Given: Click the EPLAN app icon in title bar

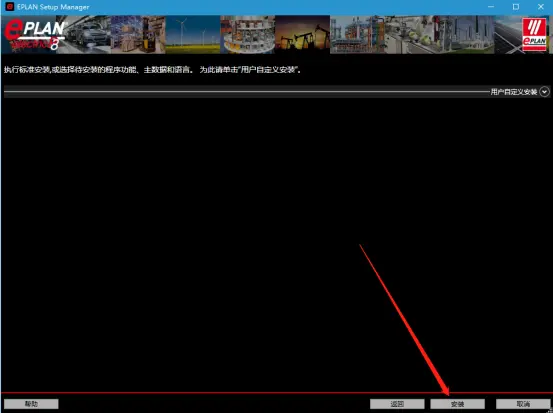Looking at the screenshot, I should pyautogui.click(x=10, y=7).
